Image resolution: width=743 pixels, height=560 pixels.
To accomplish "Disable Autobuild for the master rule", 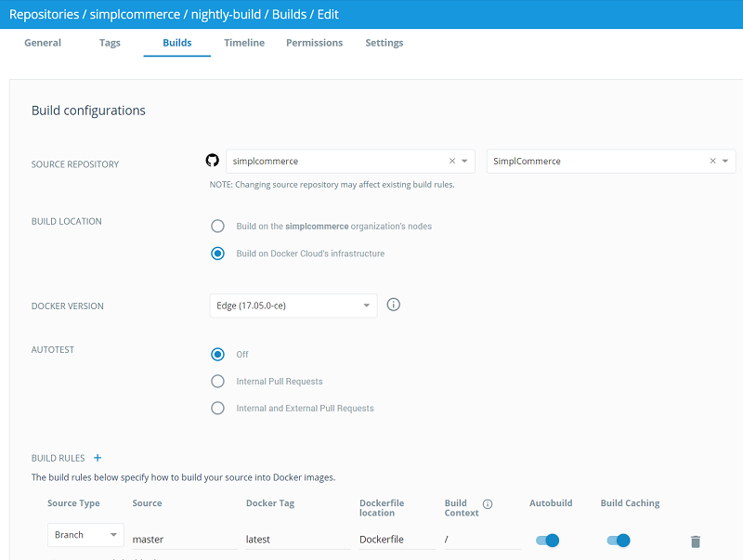I will click(x=547, y=540).
